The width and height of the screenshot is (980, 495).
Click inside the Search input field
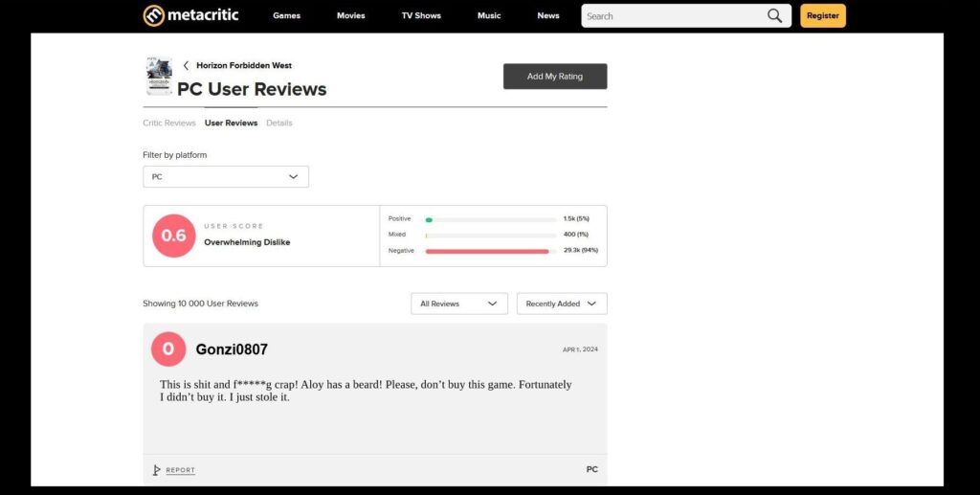point(670,16)
